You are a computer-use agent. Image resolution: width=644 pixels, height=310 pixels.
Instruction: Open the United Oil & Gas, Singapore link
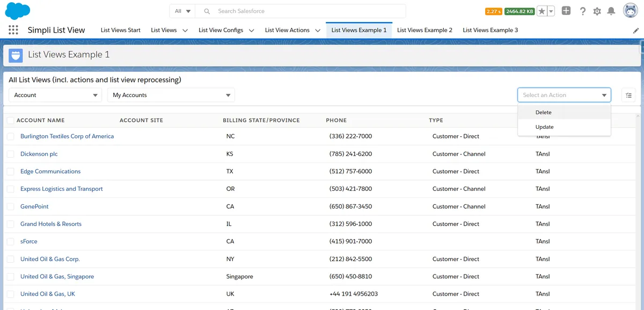pyautogui.click(x=57, y=277)
